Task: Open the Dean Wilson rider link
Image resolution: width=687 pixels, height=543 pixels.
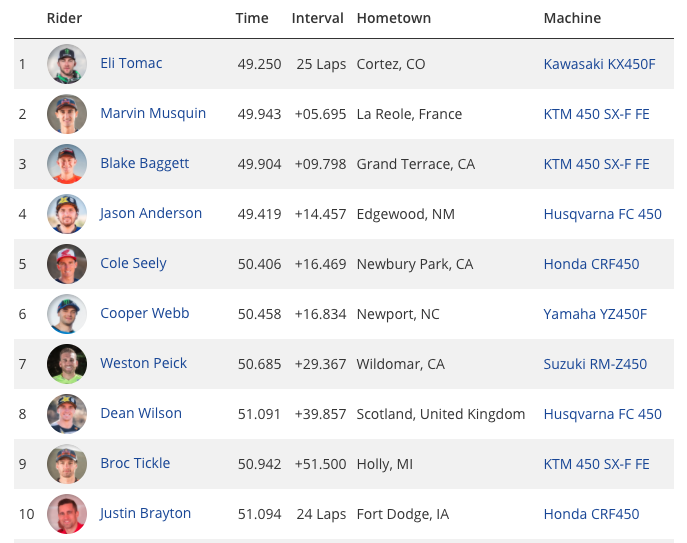Action: pyautogui.click(x=141, y=413)
